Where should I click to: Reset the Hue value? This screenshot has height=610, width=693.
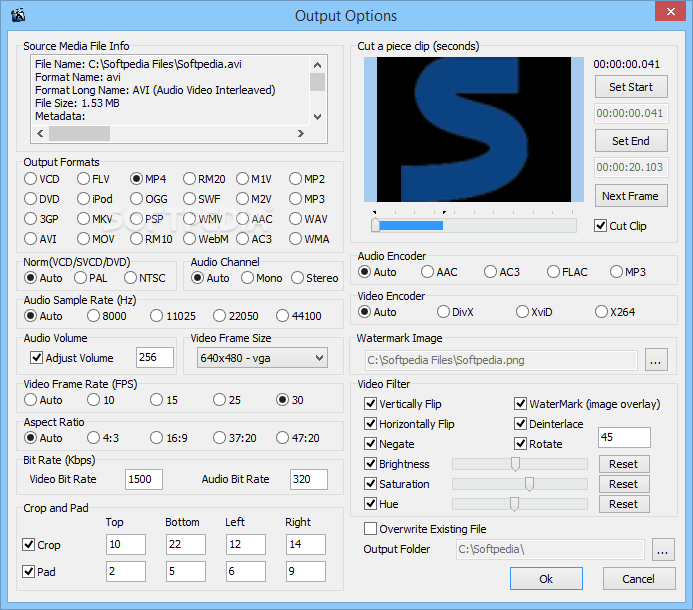pos(624,504)
